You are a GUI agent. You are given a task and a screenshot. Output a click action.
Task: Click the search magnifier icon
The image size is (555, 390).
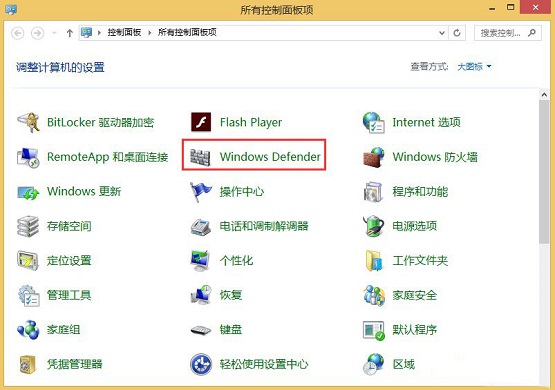point(532,33)
